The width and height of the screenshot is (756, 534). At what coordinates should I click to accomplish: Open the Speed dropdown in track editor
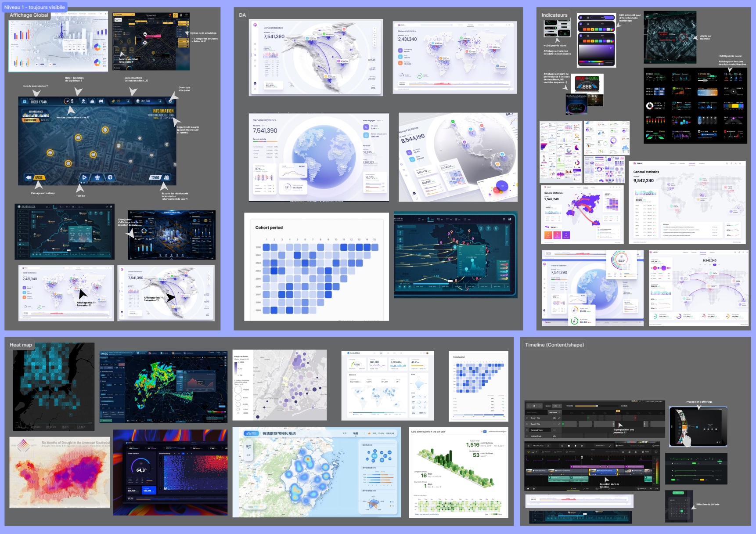pos(557,406)
